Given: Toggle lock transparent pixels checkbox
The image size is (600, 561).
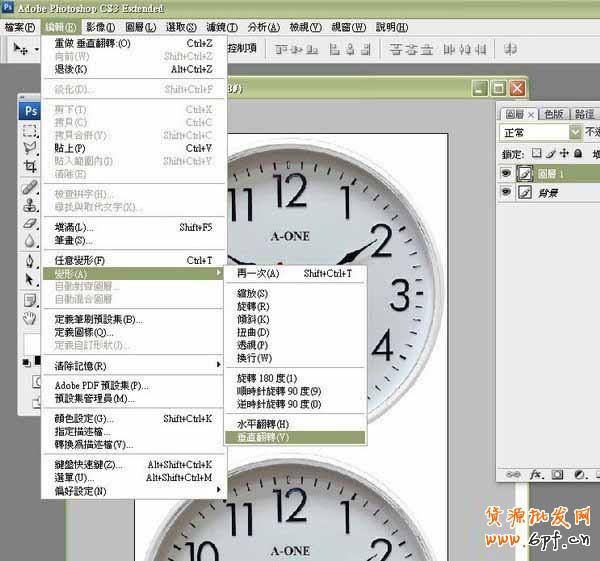Looking at the screenshot, I should (537, 153).
